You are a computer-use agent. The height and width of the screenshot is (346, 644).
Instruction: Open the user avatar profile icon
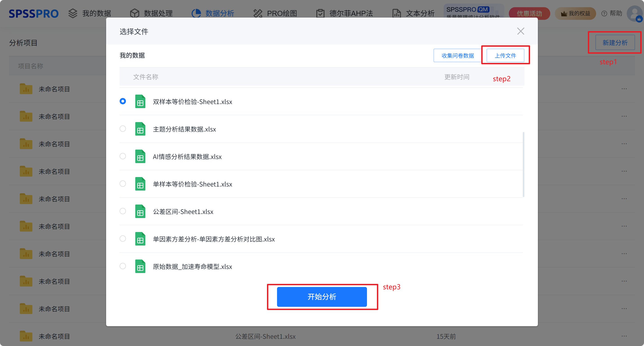coord(634,14)
